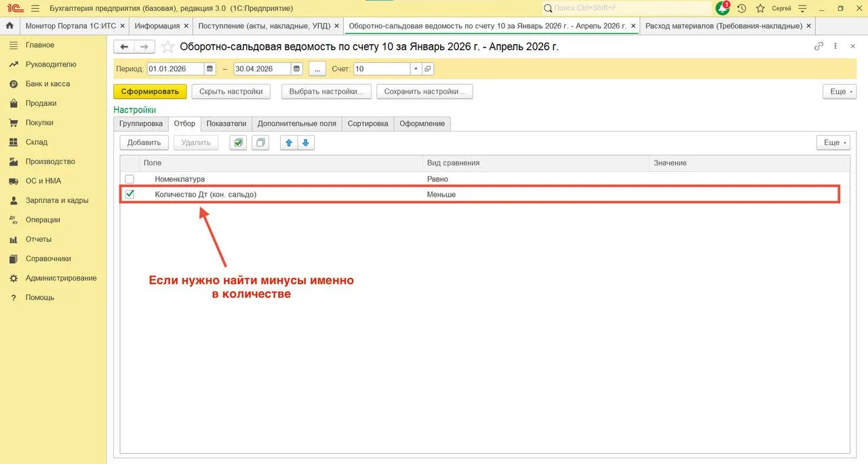
Task: Switch to Монитор Портала 1С:ИТС window tab
Action: (x=71, y=26)
